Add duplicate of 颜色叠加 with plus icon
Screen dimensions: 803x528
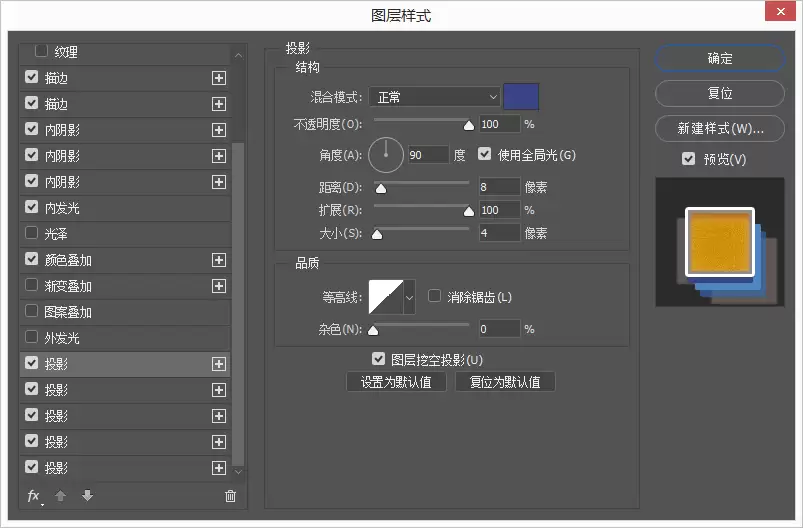[219, 260]
